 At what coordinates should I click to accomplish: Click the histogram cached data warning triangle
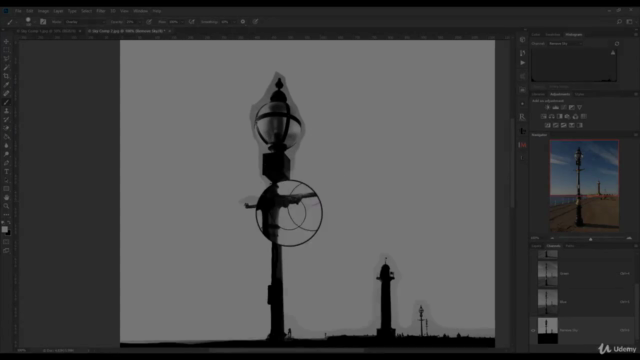(x=613, y=53)
